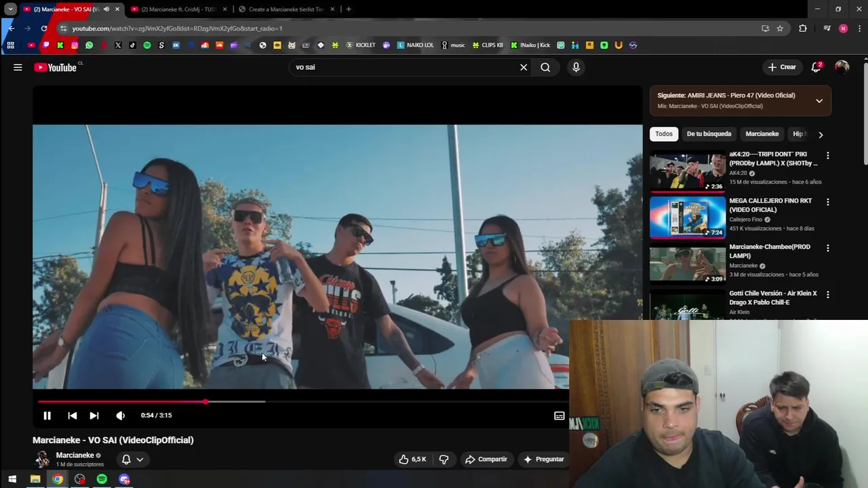
Task: Open Gotti Chile Versión Air Klein title
Action: pyautogui.click(x=773, y=298)
